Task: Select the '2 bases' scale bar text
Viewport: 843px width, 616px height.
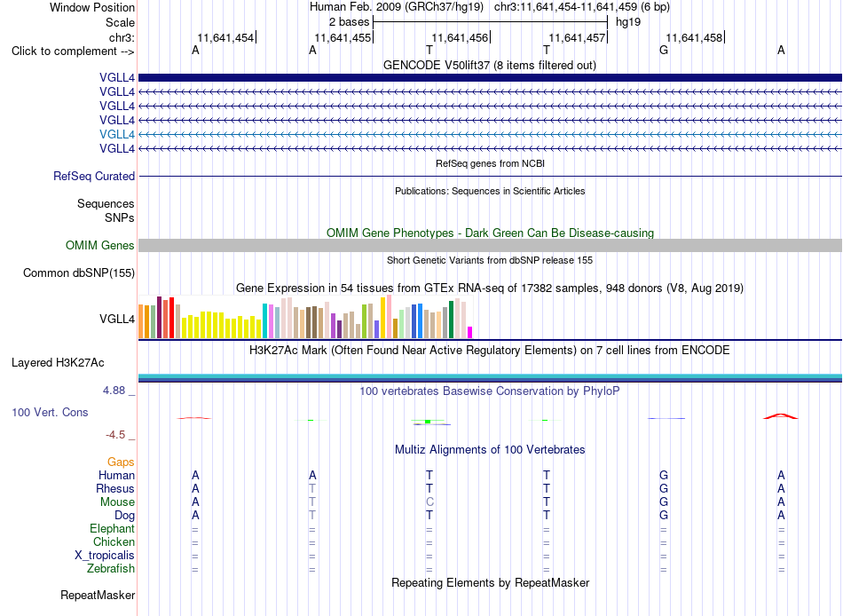Action: pos(349,22)
